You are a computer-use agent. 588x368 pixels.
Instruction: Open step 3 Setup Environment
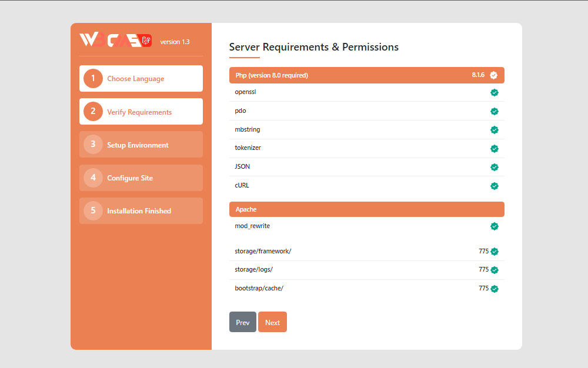(x=141, y=145)
